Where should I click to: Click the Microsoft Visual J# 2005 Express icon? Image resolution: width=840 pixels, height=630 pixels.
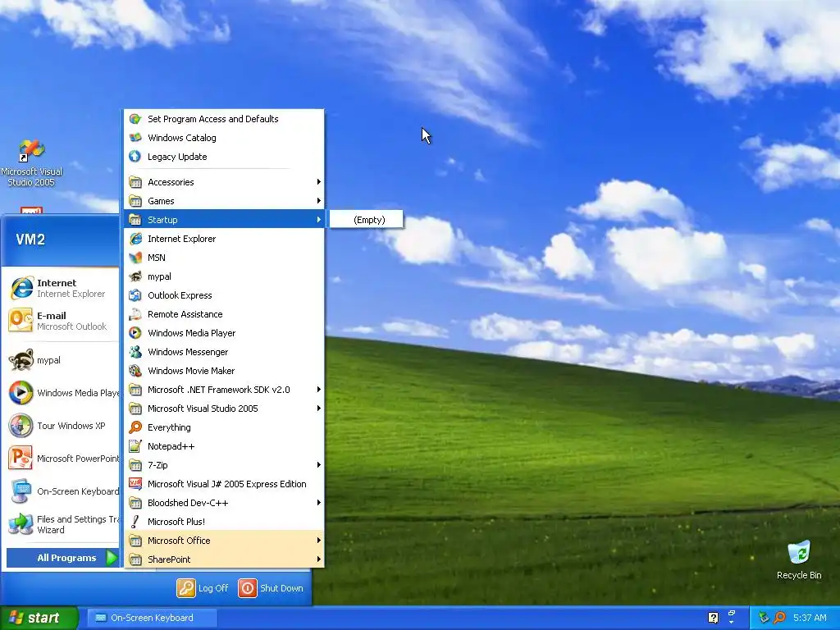click(x=135, y=484)
